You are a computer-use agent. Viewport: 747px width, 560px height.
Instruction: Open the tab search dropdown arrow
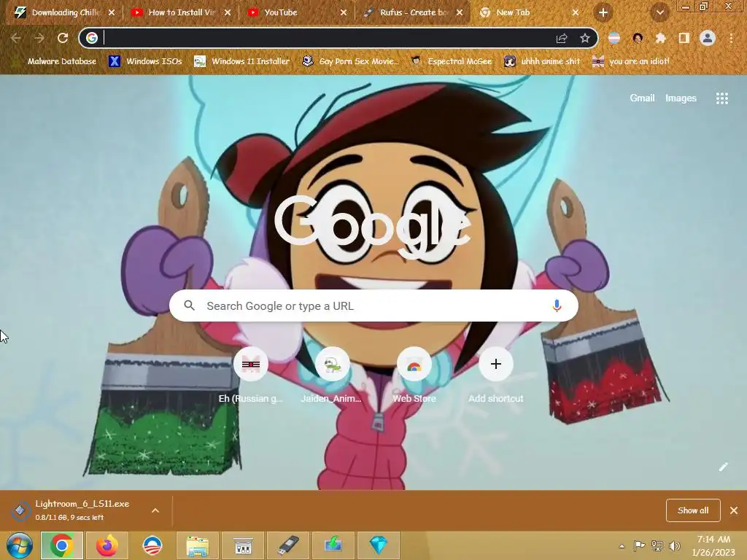(x=659, y=13)
